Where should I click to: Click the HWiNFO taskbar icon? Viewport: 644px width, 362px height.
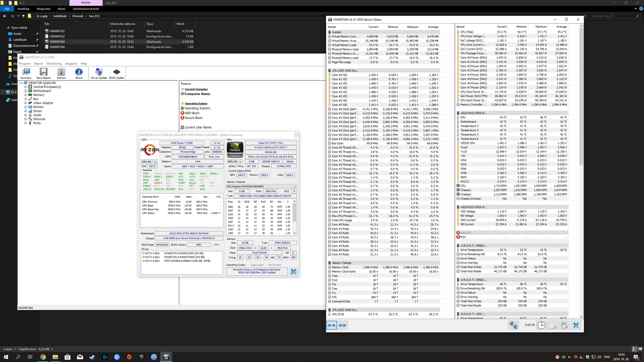point(166,357)
